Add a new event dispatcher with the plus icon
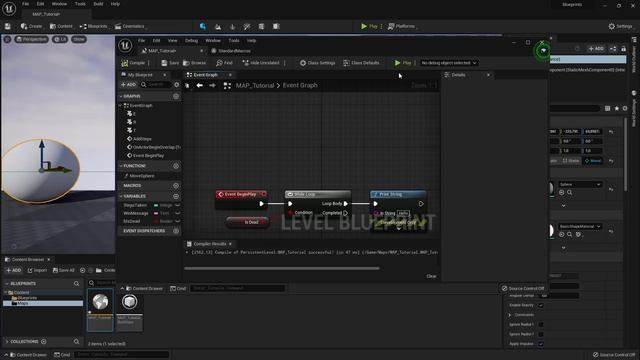This screenshot has width=640, height=360. [176, 231]
